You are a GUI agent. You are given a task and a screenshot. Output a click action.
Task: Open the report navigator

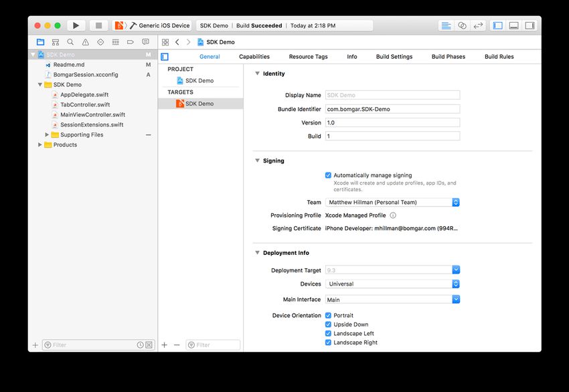pyautogui.click(x=145, y=42)
